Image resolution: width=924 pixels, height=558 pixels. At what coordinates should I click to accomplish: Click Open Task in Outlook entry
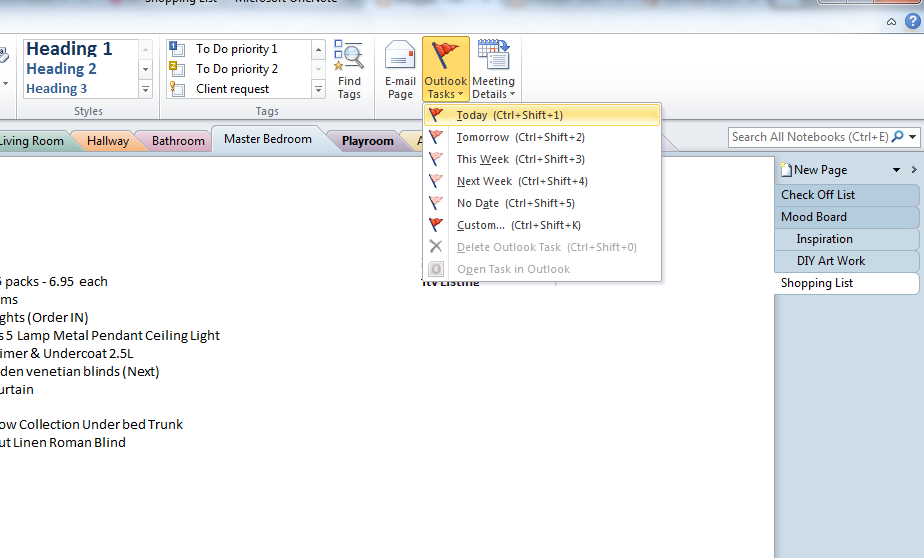[542, 269]
